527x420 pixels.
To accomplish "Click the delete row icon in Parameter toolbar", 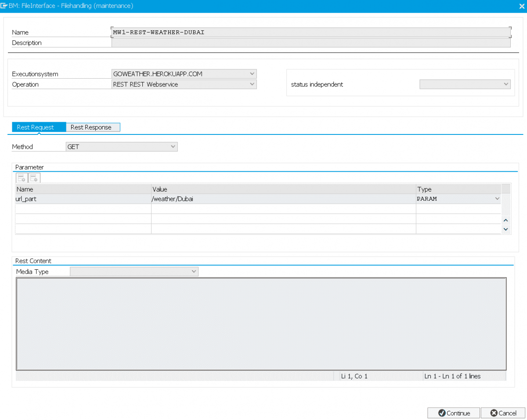I will [34, 177].
